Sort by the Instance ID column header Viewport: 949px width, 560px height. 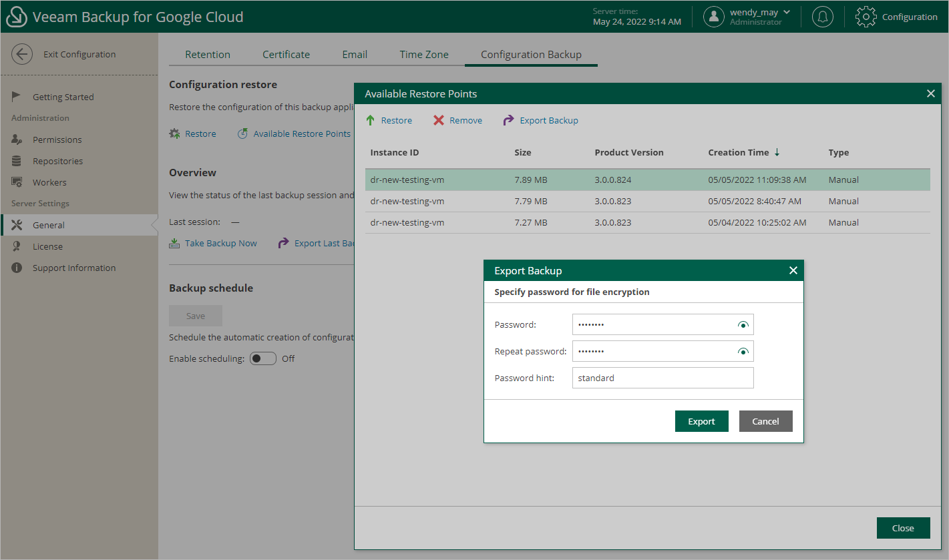tap(395, 152)
